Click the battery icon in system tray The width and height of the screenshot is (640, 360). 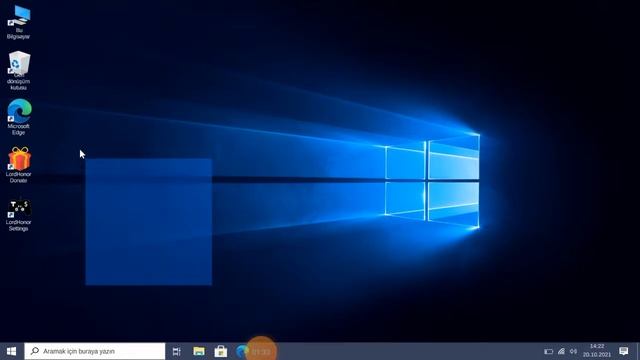point(549,351)
